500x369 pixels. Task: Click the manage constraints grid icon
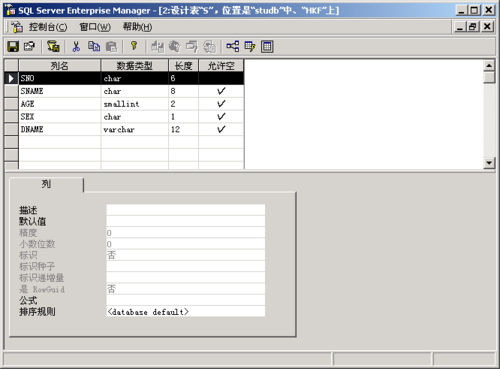click(x=267, y=46)
